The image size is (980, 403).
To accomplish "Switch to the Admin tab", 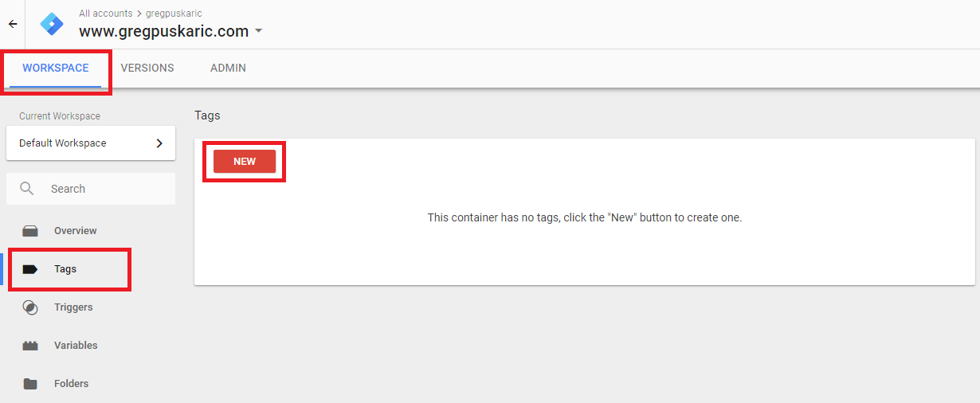I will pyautogui.click(x=228, y=68).
